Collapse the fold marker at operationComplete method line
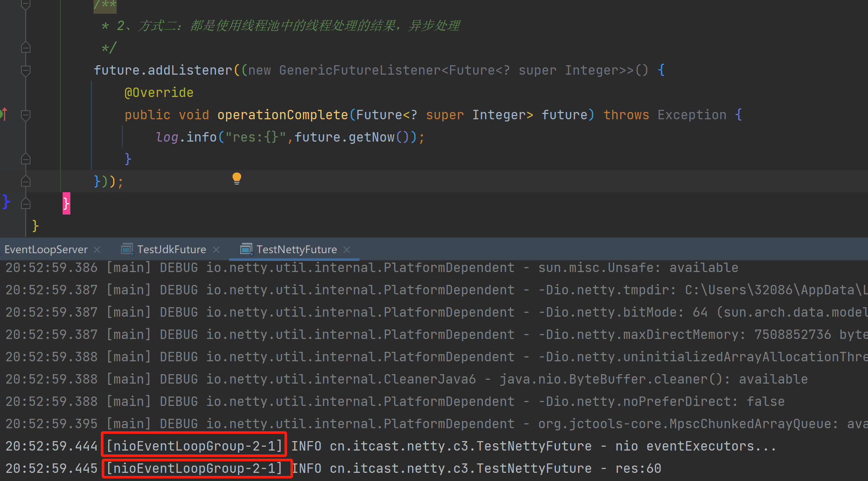868x481 pixels. [x=26, y=115]
